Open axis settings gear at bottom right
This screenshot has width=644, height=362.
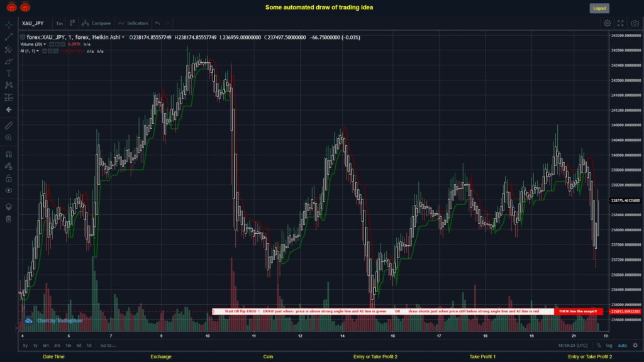tap(635, 346)
